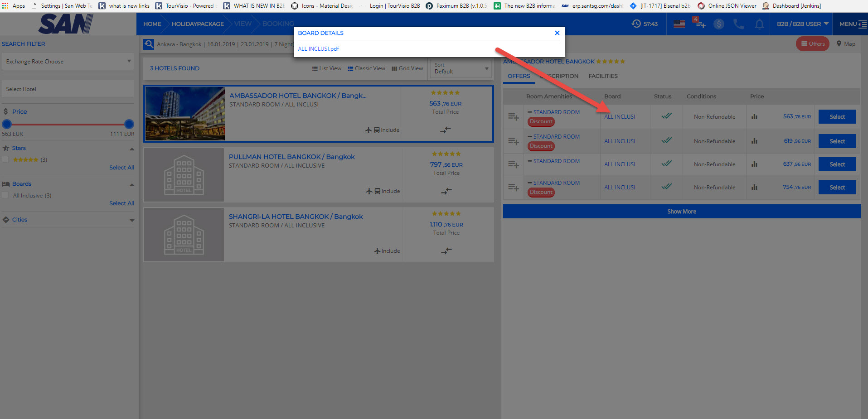Viewport: 868px width, 419px height.
Task: Click the currency dollar icon in header
Action: 718,24
